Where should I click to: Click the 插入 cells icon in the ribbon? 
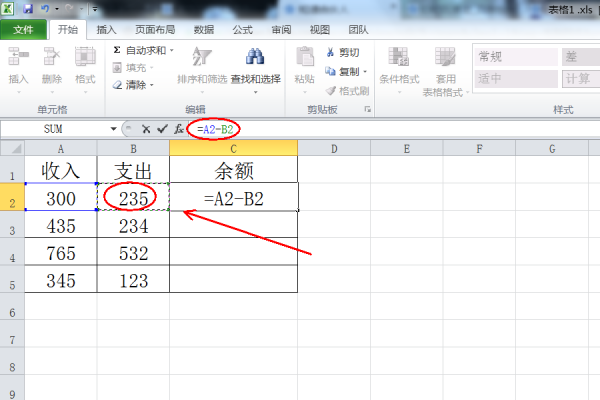18,56
